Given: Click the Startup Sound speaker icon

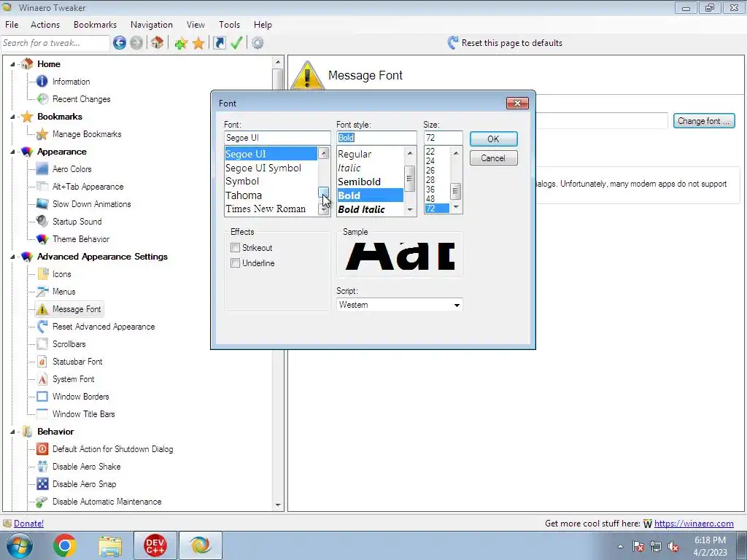Looking at the screenshot, I should click(x=42, y=222).
